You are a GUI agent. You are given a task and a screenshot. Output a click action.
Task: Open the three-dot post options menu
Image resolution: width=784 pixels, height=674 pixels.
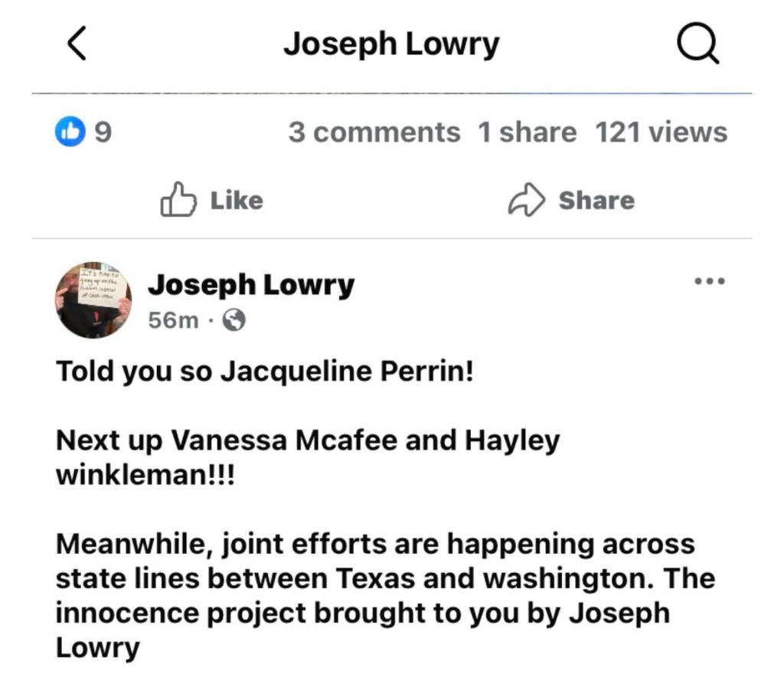709,282
